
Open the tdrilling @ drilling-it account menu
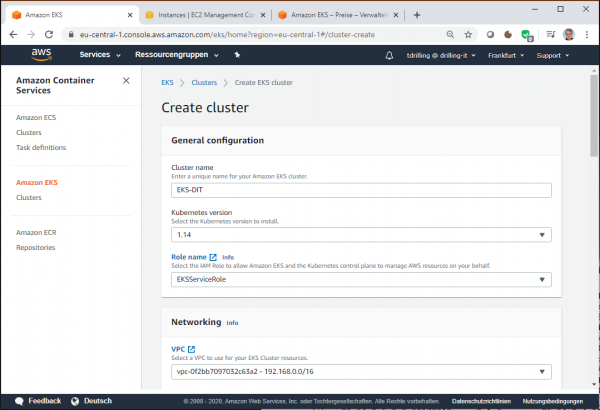[x=441, y=56]
